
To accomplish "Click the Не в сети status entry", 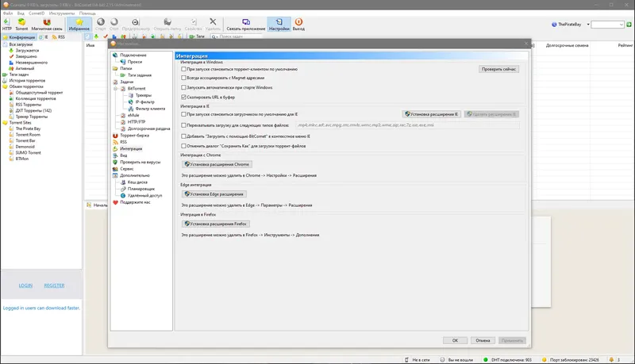I will click(x=418, y=359).
